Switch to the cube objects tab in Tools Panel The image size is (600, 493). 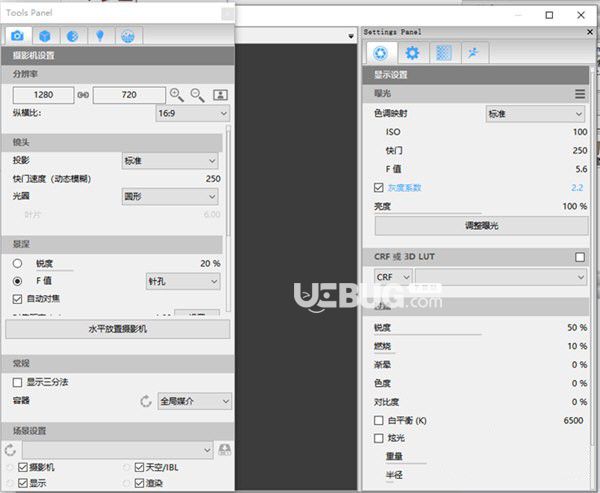coord(45,36)
